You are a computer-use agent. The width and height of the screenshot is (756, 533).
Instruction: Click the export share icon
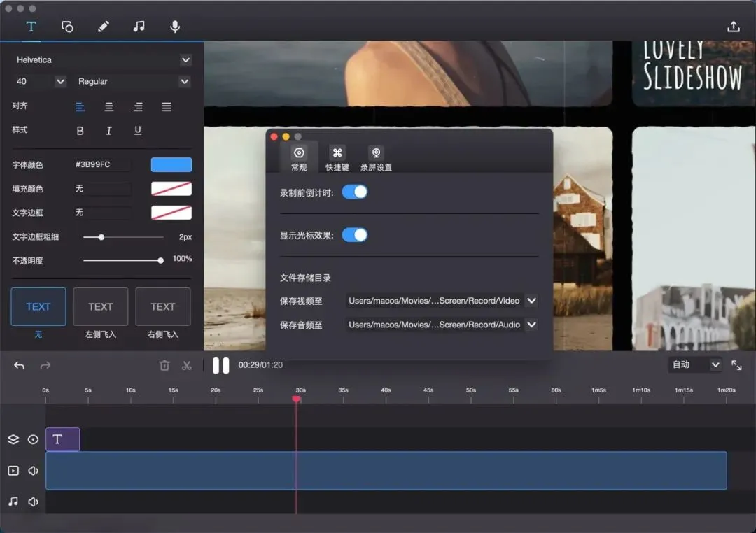click(734, 27)
